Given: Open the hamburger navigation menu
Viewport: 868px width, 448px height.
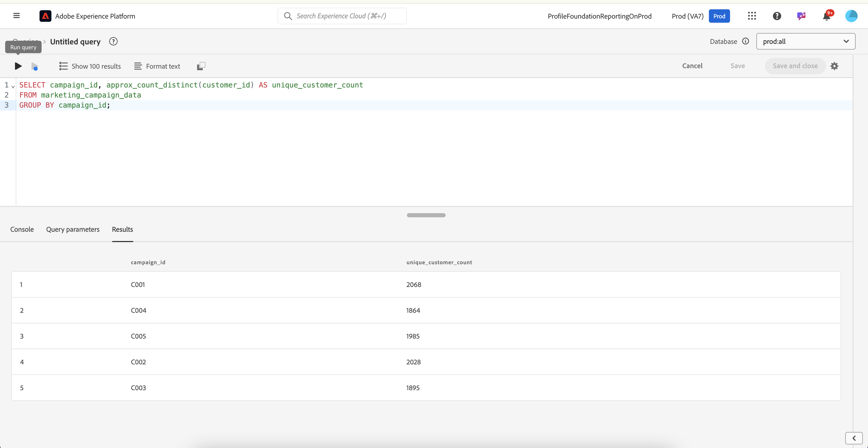Looking at the screenshot, I should point(16,16).
